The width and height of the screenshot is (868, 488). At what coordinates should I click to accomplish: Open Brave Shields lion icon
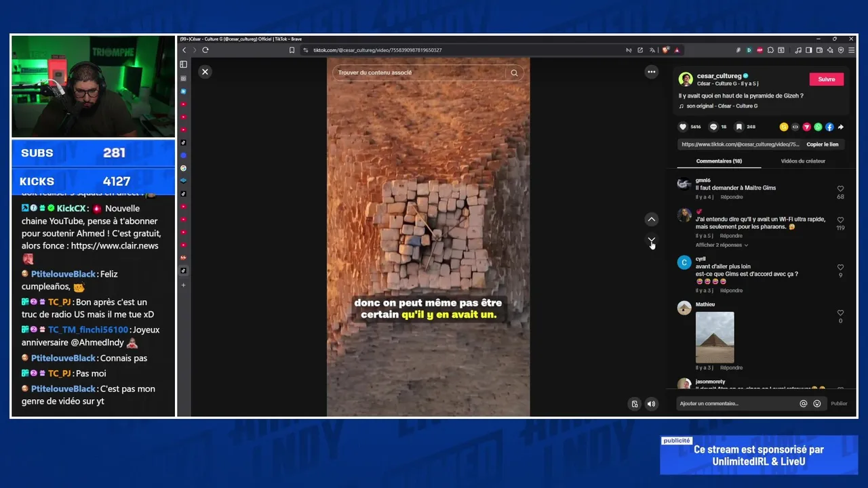click(x=666, y=50)
